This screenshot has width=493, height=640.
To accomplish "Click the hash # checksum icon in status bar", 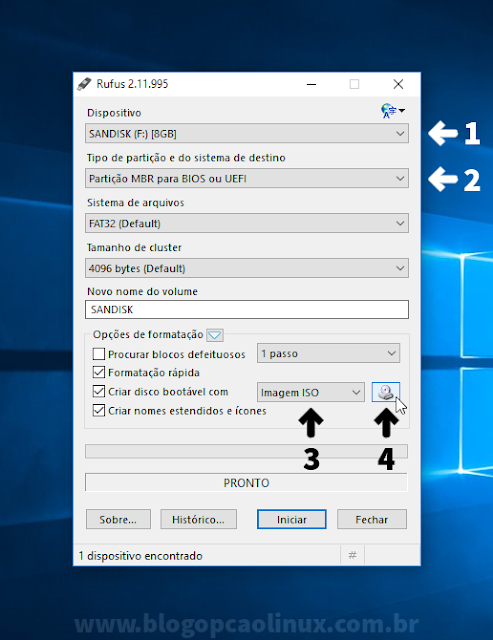I will [x=353, y=555].
